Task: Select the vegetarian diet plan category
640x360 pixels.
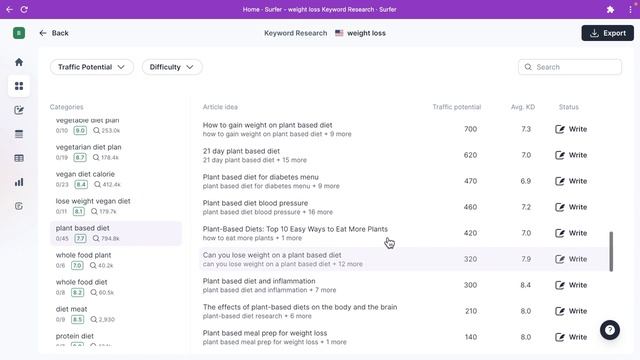Action: (116, 152)
